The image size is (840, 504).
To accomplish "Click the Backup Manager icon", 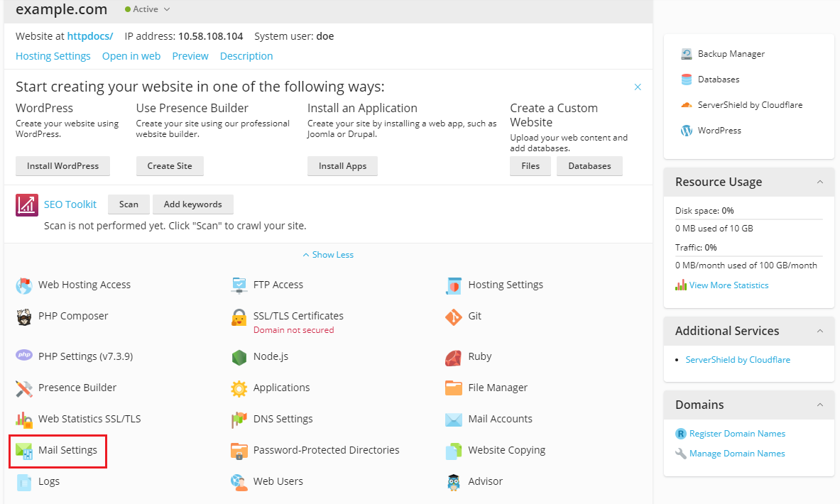I will 686,53.
